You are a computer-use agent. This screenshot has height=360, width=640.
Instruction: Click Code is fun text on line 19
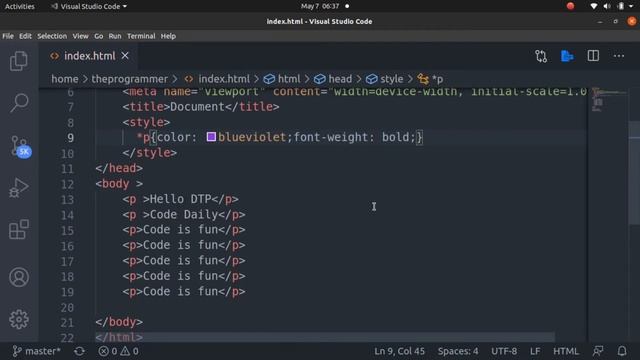tap(180, 291)
